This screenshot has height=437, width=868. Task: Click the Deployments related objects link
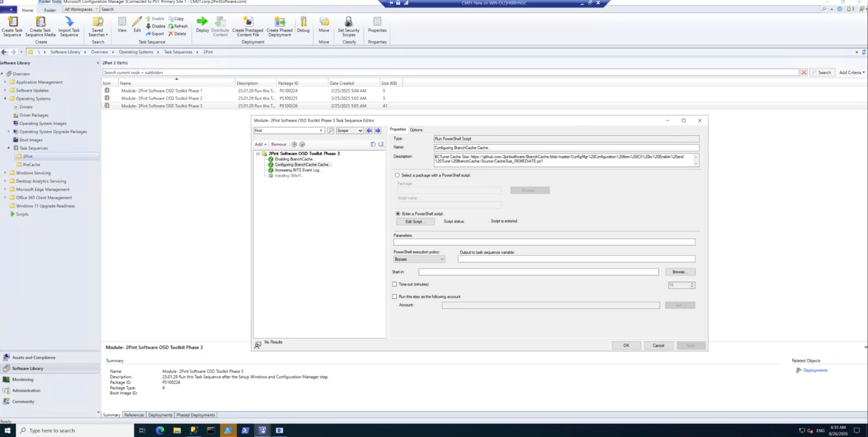coord(815,370)
